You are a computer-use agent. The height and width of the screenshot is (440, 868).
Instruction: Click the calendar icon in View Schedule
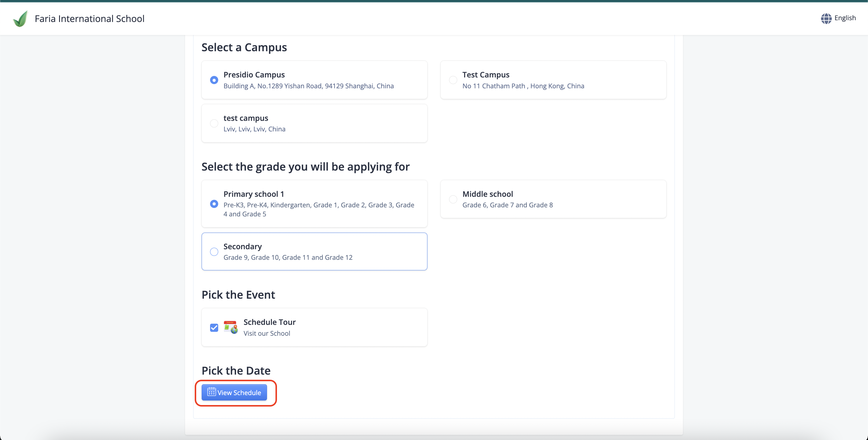[x=211, y=392]
